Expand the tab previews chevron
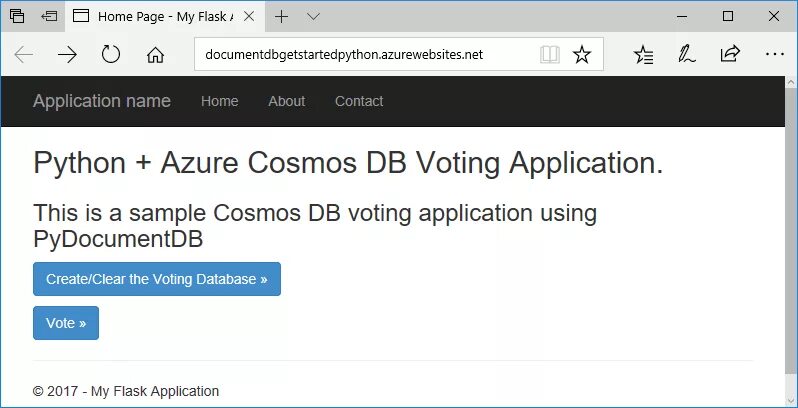 coord(313,16)
